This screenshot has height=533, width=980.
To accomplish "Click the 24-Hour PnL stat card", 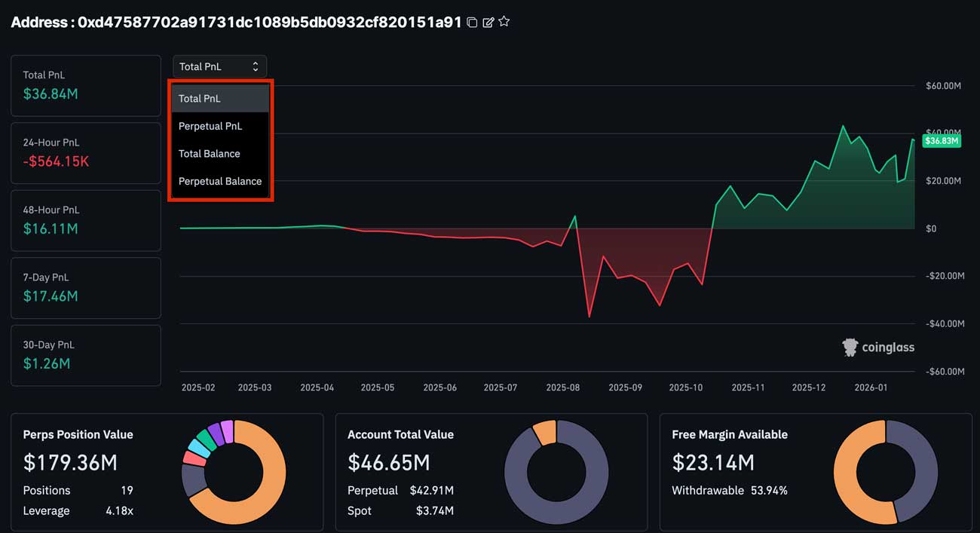I will (85, 152).
